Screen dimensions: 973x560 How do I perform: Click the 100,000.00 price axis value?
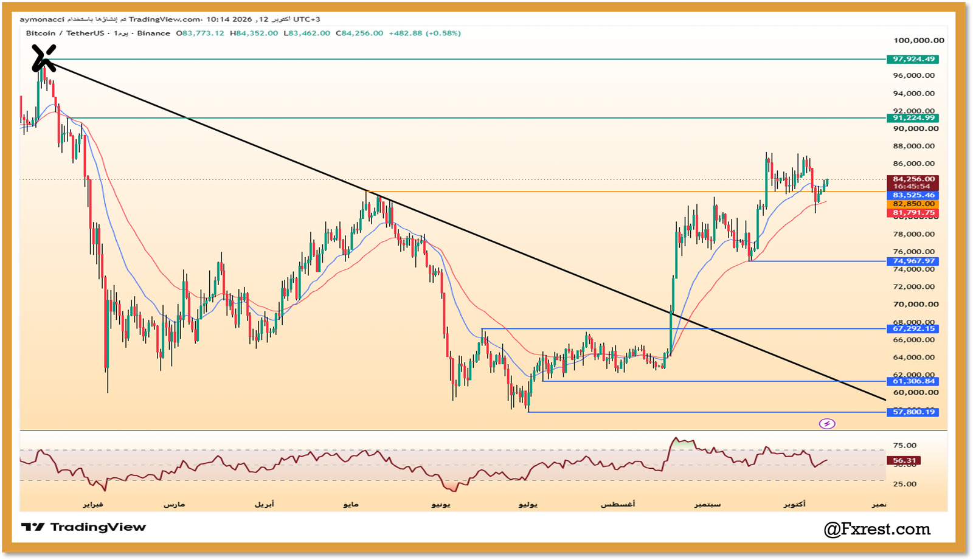(918, 41)
